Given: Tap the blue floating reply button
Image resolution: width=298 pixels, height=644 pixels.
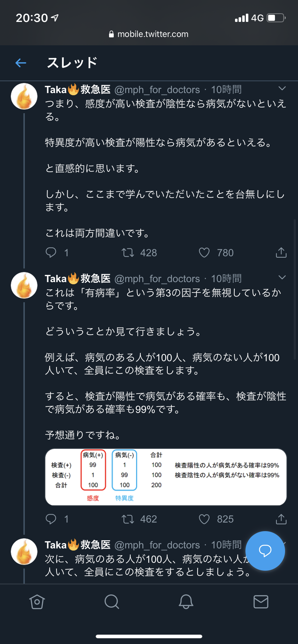Looking at the screenshot, I should [x=265, y=551].
